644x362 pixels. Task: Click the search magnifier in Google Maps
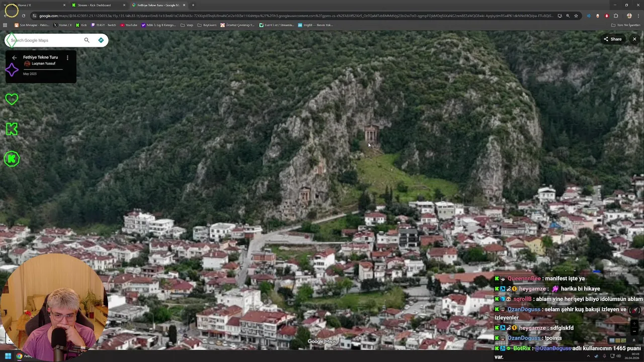coord(87,40)
